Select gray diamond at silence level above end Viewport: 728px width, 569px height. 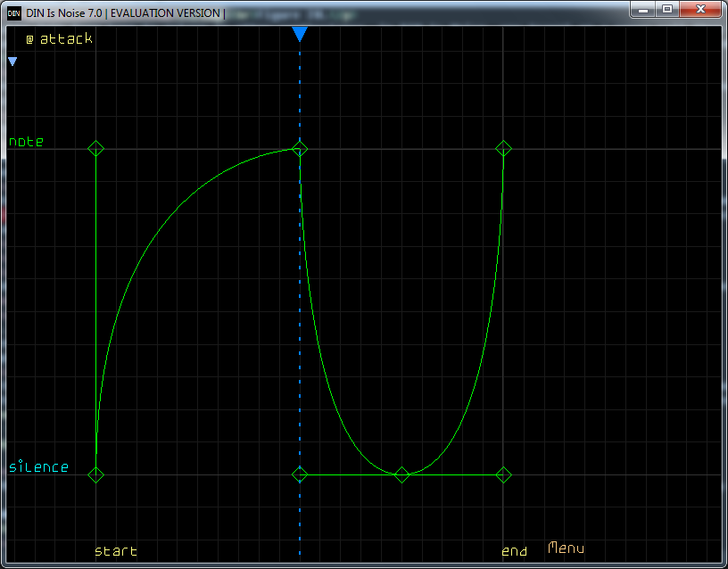coord(503,474)
